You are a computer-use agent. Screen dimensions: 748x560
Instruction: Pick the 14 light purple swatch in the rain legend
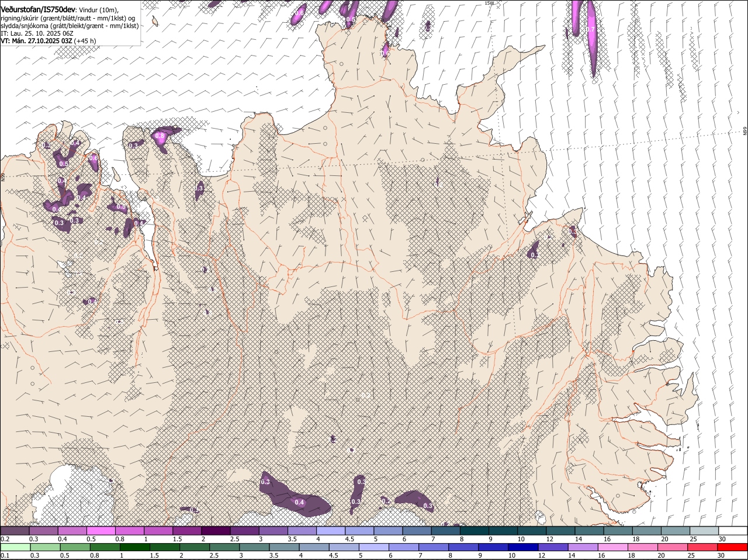click(x=583, y=548)
